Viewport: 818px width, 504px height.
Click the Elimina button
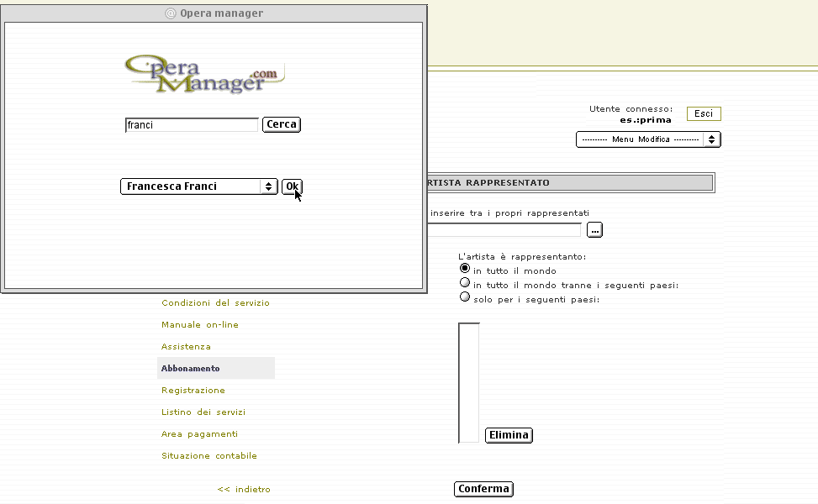[509, 435]
